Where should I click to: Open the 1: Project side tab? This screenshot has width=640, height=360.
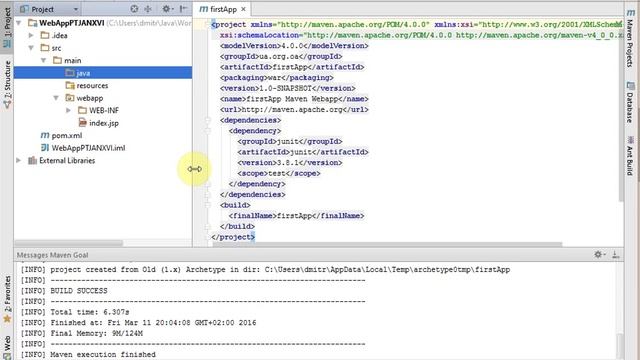[x=7, y=27]
